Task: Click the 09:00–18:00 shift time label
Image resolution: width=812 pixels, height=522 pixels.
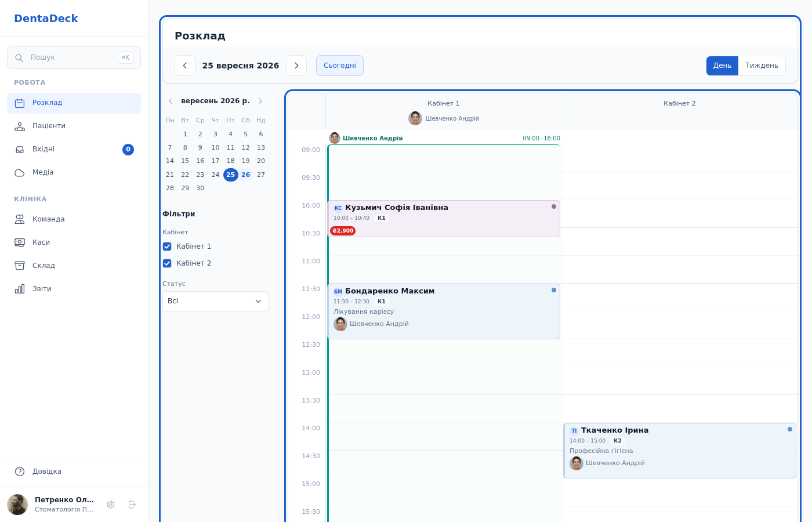Action: click(x=541, y=138)
